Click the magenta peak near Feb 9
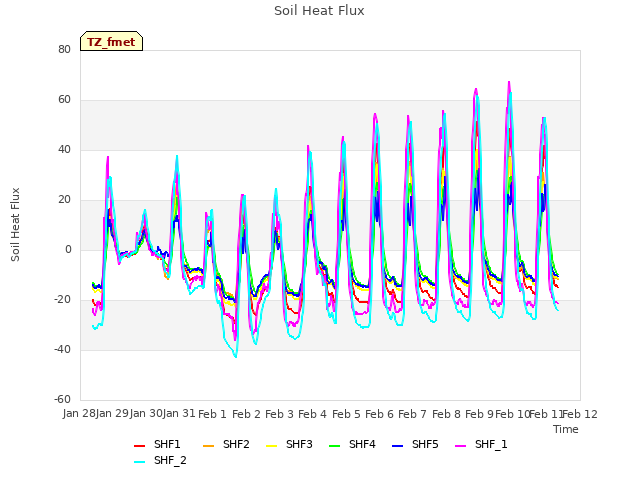 click(x=476, y=89)
